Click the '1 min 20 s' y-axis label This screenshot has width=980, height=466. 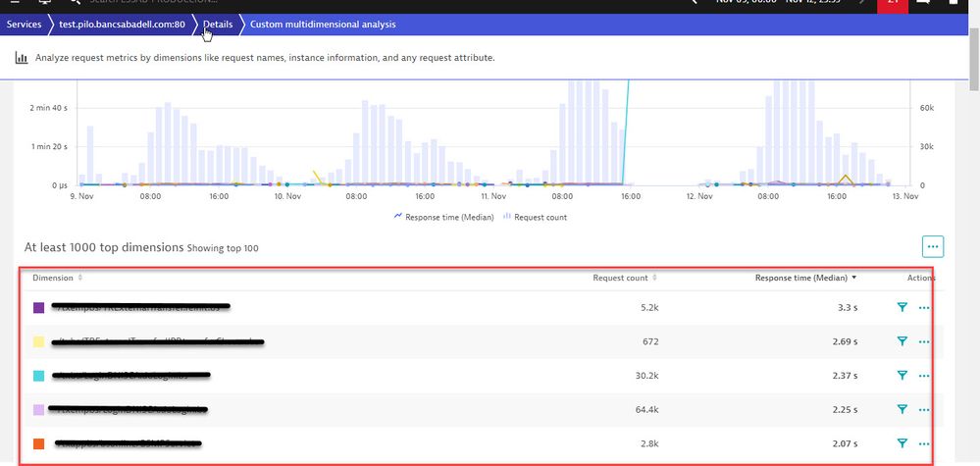point(48,147)
